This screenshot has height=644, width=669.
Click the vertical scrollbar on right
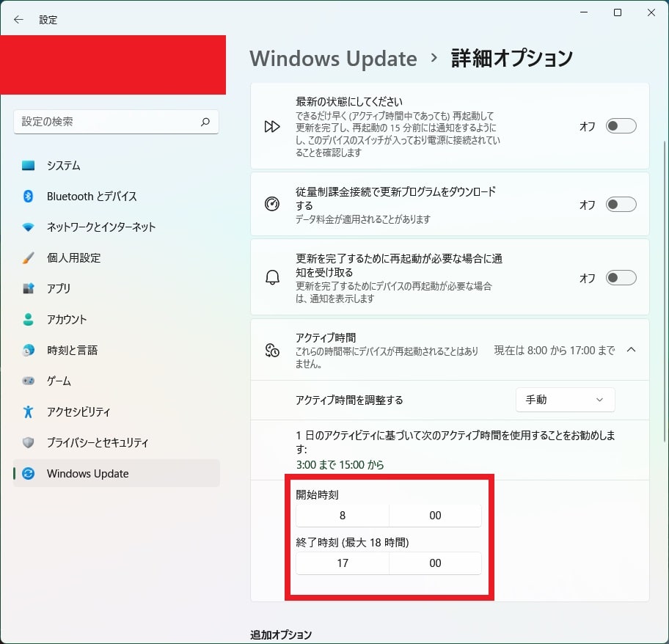coord(665,291)
